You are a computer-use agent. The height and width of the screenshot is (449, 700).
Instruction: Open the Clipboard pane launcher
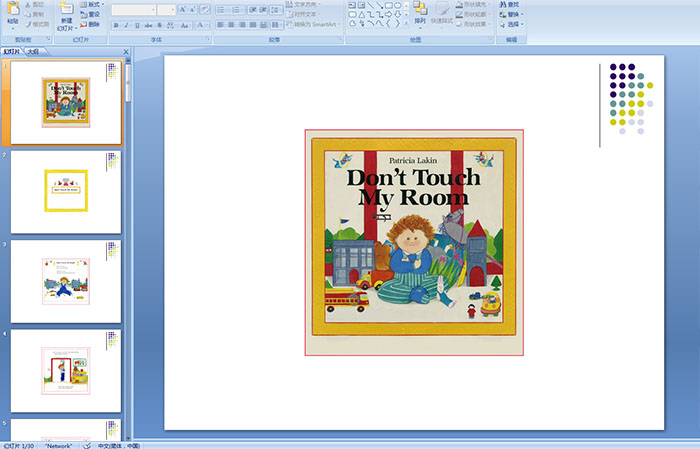tap(49, 39)
